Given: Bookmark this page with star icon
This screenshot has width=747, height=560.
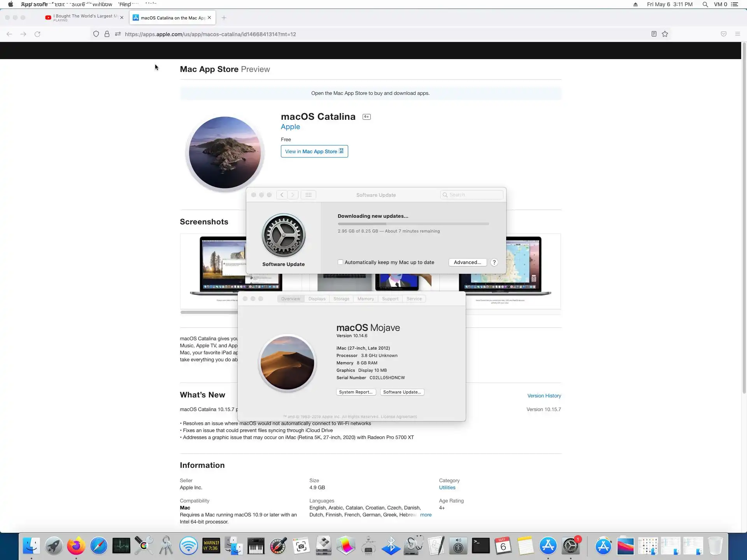Looking at the screenshot, I should pos(665,34).
